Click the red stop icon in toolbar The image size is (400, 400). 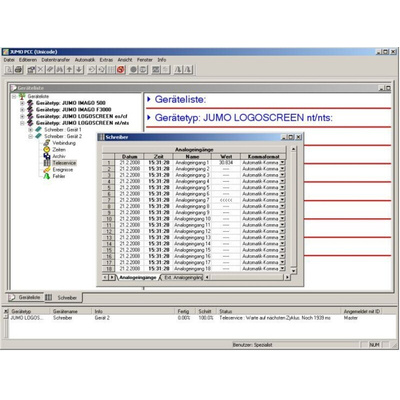(x=121, y=69)
